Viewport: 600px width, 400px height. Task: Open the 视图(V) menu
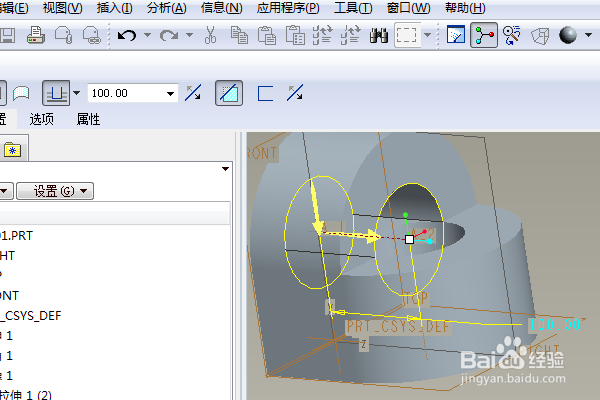[x=62, y=8]
